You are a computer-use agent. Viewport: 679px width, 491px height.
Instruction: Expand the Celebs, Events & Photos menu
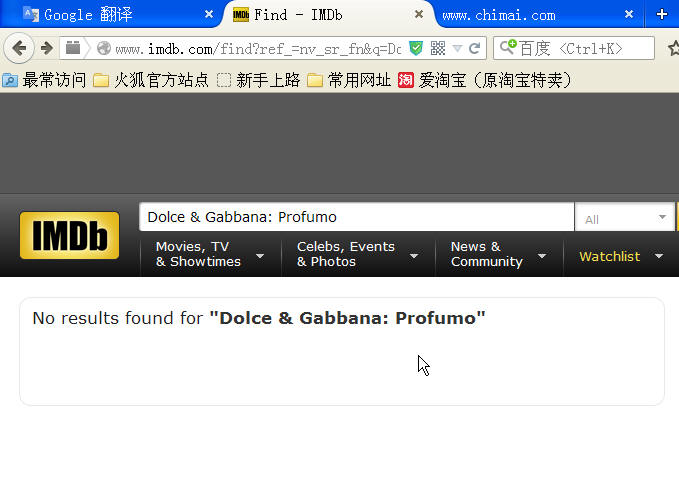pos(358,254)
